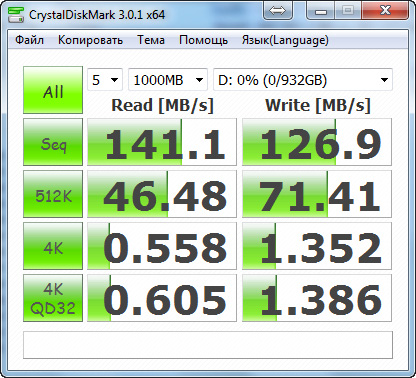The width and height of the screenshot is (416, 378).
Task: Open the Язык(Language) menu
Action: pos(285,40)
